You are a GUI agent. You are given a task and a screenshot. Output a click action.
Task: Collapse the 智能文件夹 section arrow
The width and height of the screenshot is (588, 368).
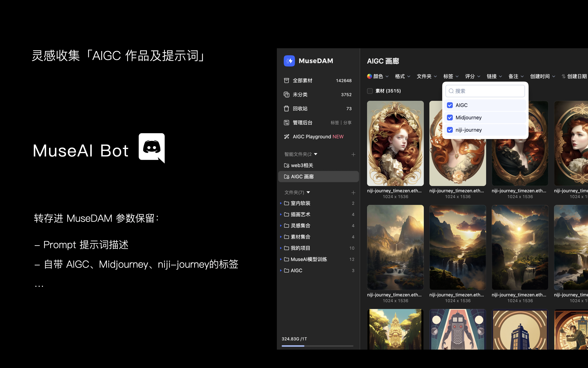pyautogui.click(x=316, y=154)
